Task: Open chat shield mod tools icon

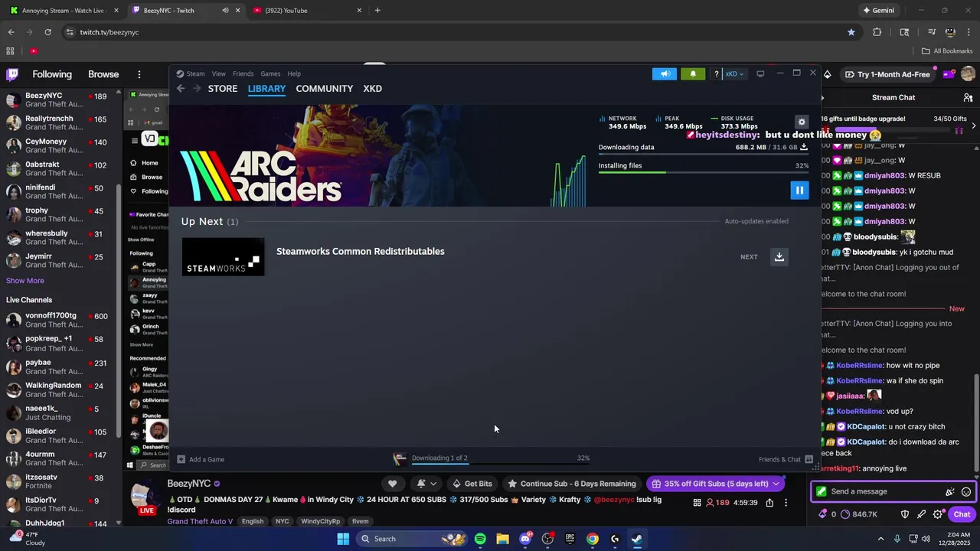Action: point(904,514)
